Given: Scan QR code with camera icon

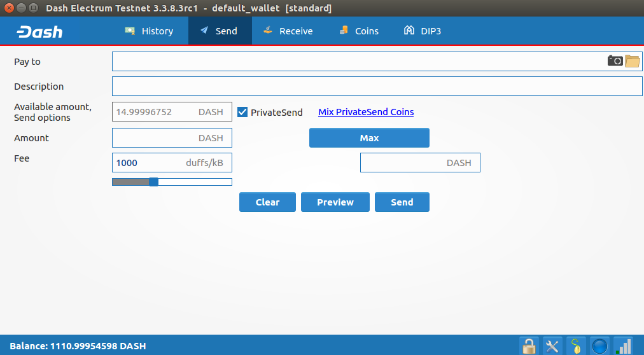Looking at the screenshot, I should [615, 60].
